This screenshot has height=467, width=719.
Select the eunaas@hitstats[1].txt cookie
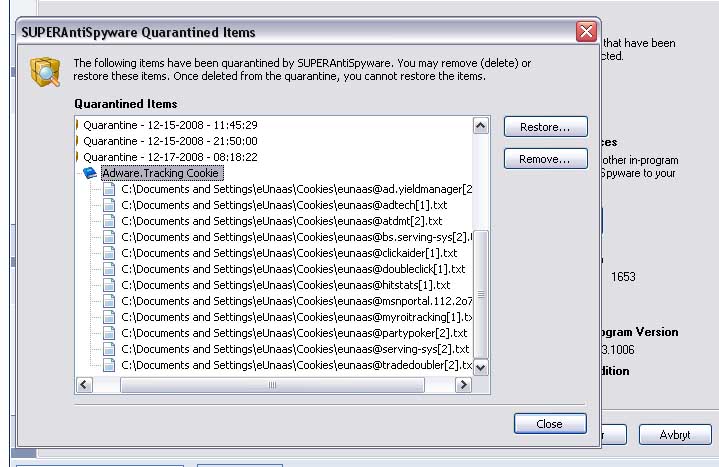point(286,285)
